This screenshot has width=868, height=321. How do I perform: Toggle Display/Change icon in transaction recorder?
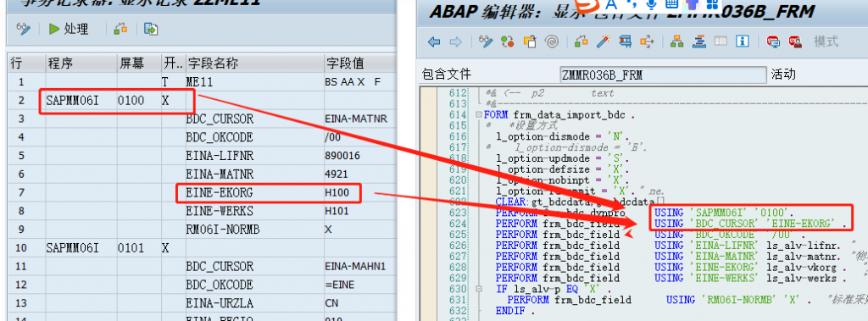(x=23, y=29)
